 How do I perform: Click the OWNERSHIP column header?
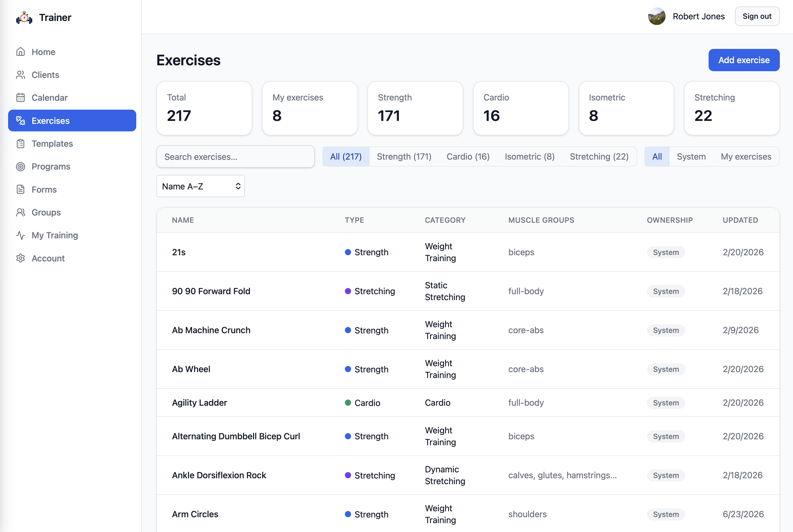pyautogui.click(x=670, y=220)
